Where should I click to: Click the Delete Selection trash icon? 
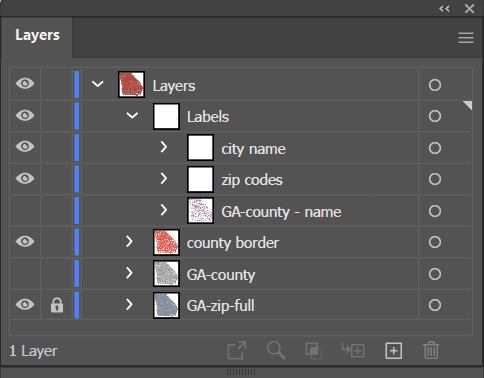(x=431, y=350)
